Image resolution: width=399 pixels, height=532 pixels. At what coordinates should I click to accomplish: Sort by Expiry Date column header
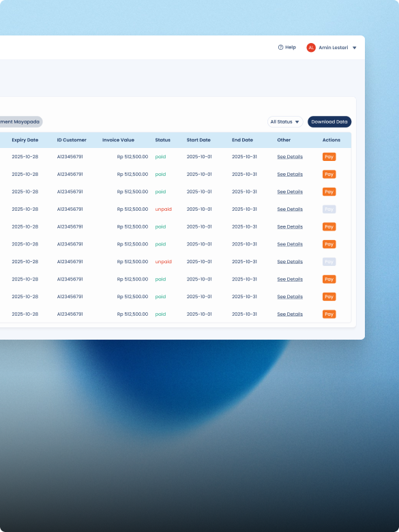[25, 140]
